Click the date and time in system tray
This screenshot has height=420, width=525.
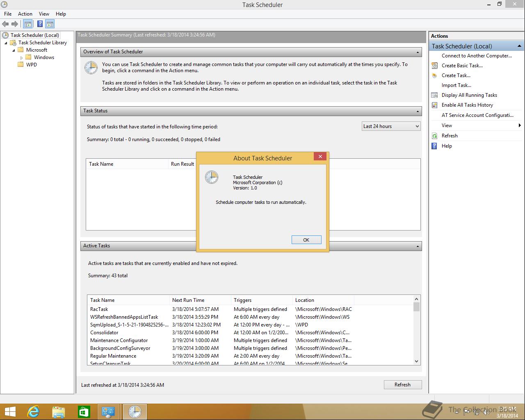coord(507,412)
